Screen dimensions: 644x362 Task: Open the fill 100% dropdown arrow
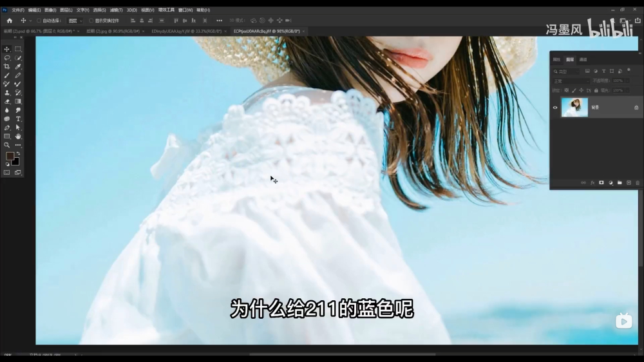(627, 90)
